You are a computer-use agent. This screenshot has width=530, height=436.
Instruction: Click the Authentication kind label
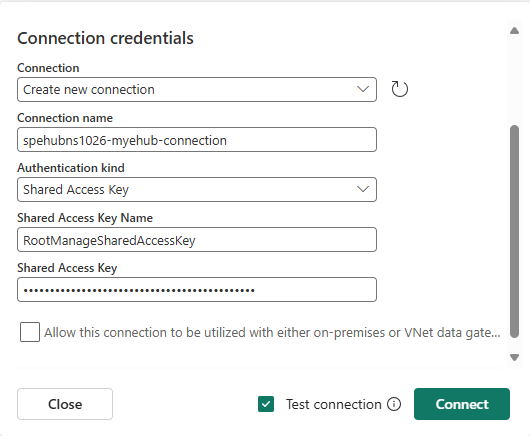pyautogui.click(x=71, y=168)
